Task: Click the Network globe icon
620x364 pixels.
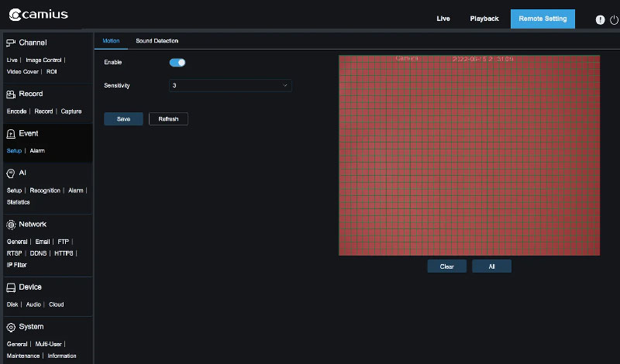Action: [x=11, y=225]
